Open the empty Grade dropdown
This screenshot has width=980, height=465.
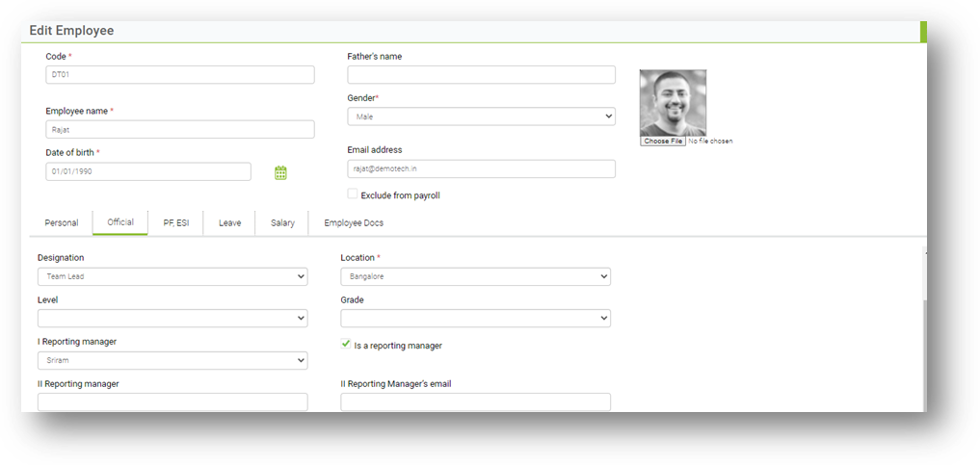tap(476, 319)
